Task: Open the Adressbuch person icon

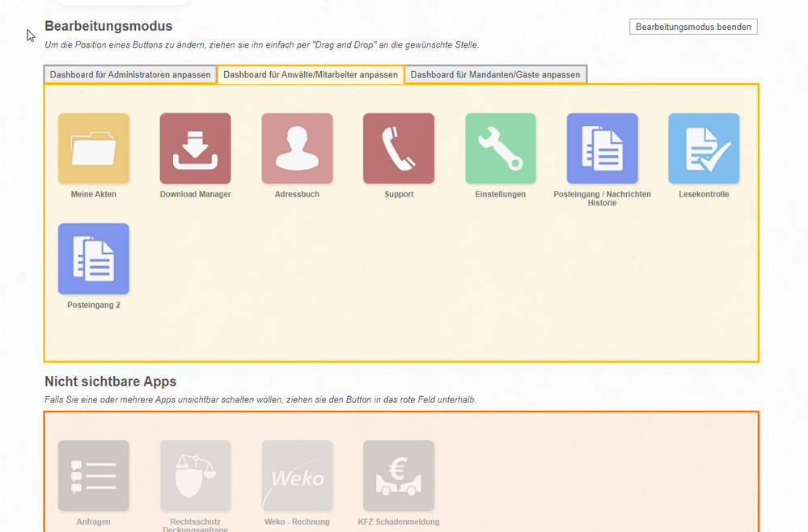Action: pos(297,149)
